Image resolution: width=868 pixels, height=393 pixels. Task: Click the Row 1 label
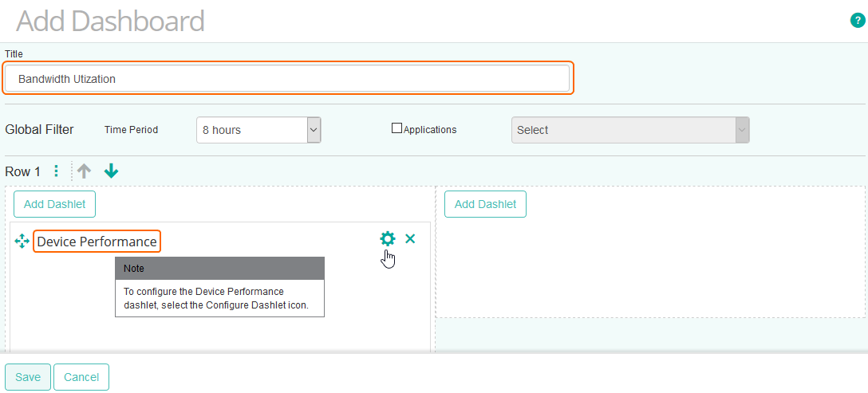tap(22, 172)
